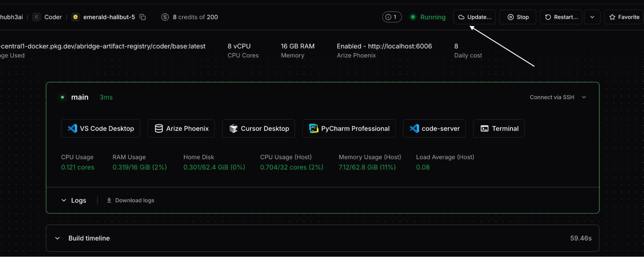This screenshot has height=257, width=644.
Task: Click the credits coin icon
Action: (165, 17)
